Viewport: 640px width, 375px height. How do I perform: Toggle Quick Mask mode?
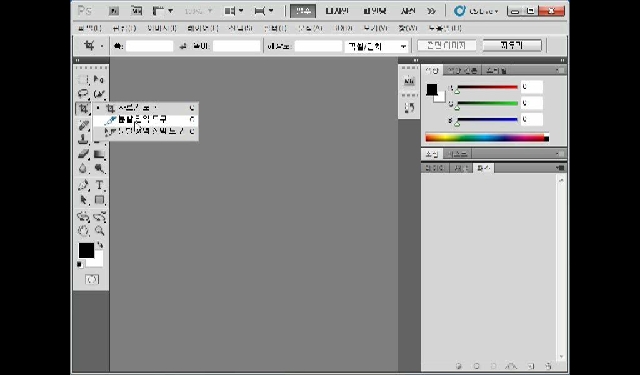92,280
